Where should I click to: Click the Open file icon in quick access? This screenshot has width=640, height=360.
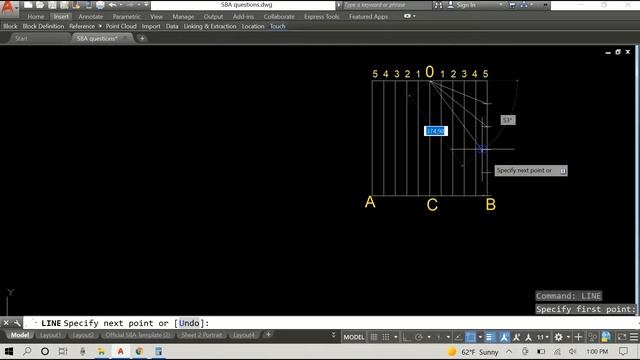click(40, 5)
